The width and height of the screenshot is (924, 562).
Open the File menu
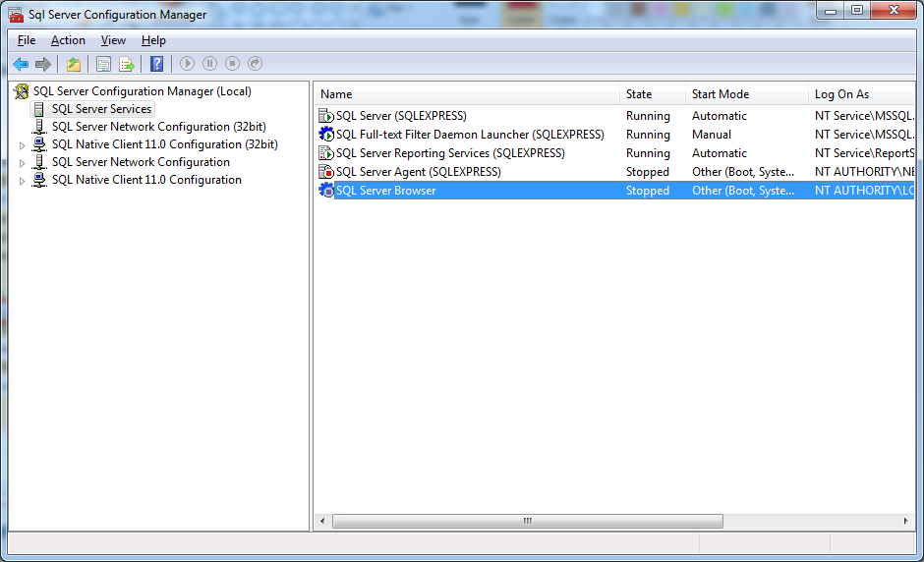click(x=27, y=40)
